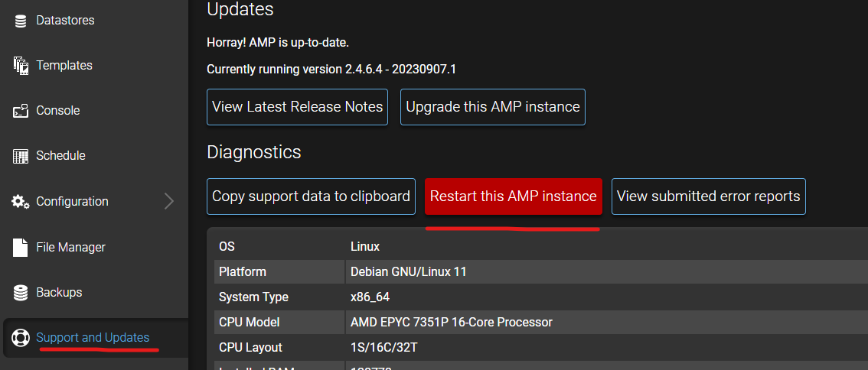Screen dimensions: 868x370
Task: Click the 'Horray! AMP is up-to-date.' message
Action: tap(278, 43)
